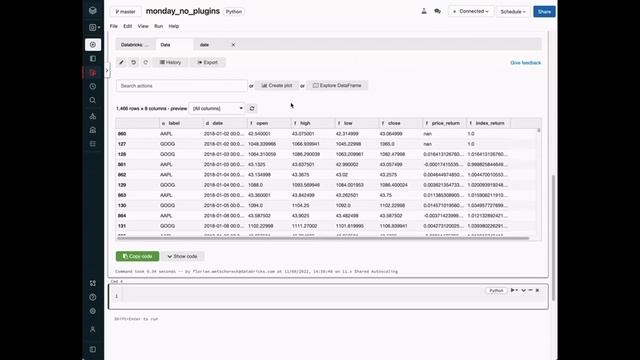Open the Settings gear icon in sidebar

93,311
